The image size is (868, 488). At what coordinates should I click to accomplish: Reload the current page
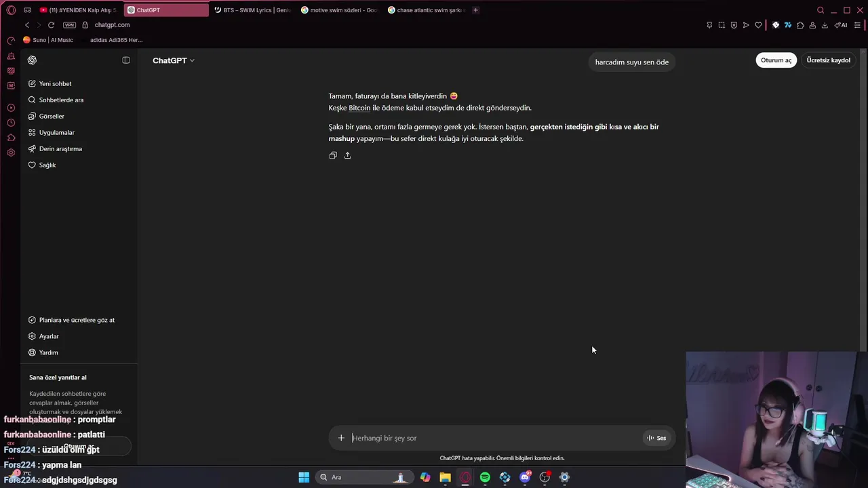click(51, 25)
